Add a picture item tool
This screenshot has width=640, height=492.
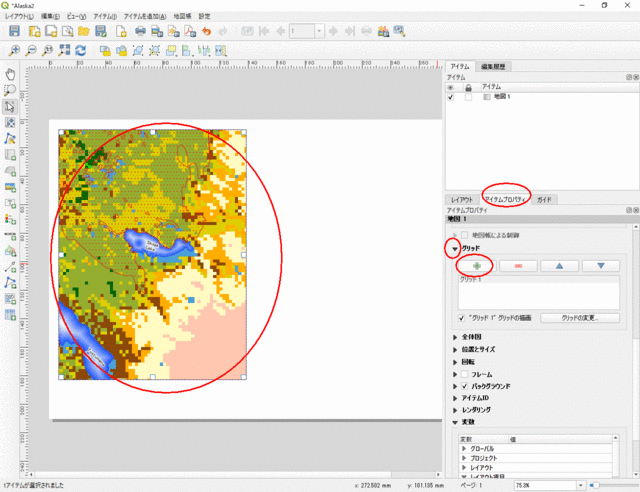pos(10,187)
